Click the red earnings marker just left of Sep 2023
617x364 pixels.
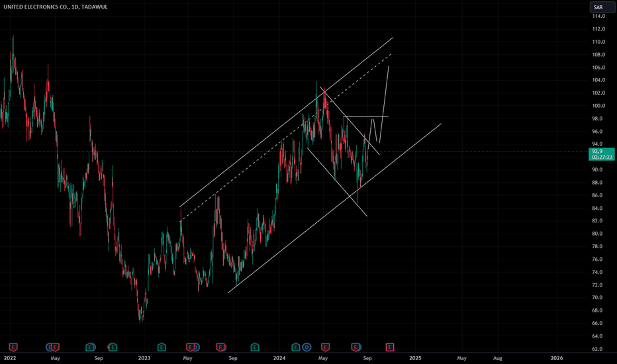point(220,347)
